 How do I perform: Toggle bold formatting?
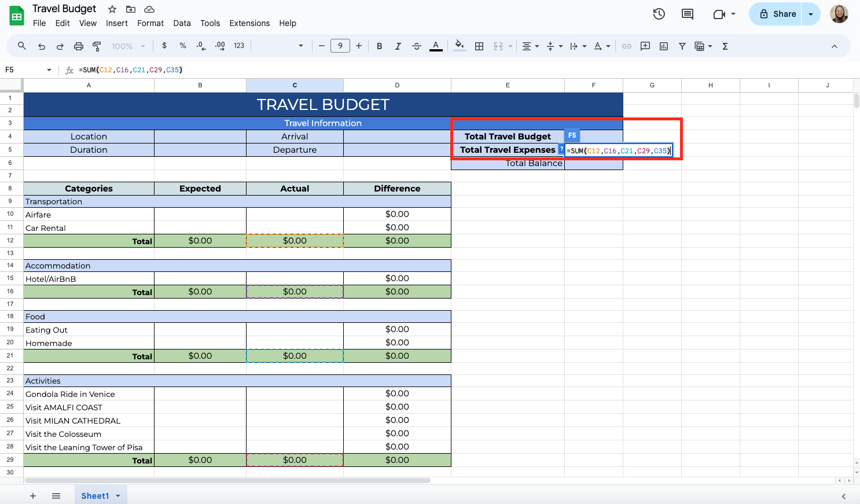point(379,46)
